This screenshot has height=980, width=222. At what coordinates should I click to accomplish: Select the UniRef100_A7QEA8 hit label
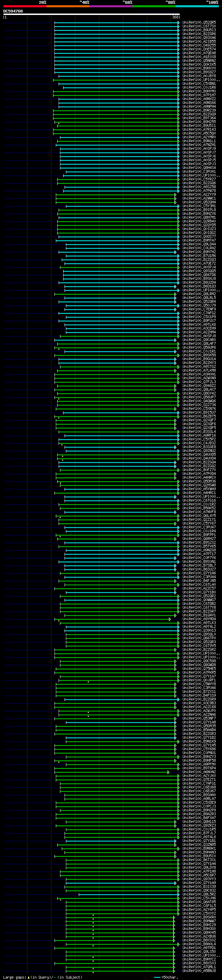pos(199,53)
